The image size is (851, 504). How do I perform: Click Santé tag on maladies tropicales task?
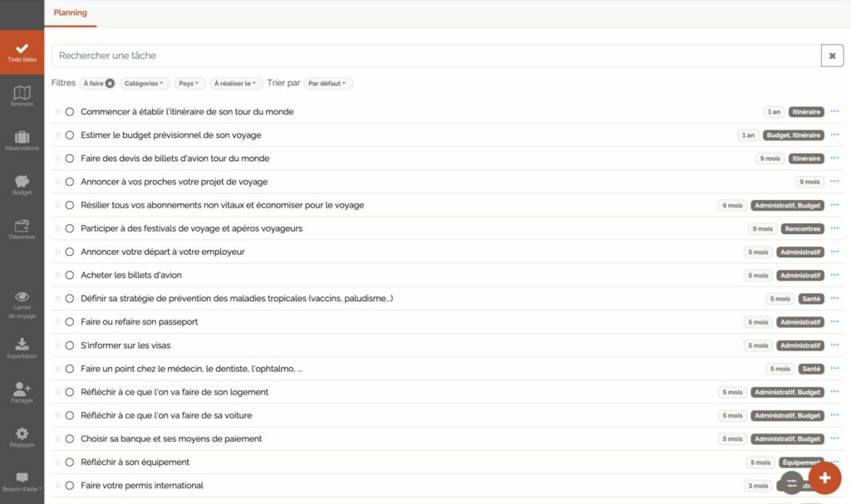pyautogui.click(x=811, y=299)
